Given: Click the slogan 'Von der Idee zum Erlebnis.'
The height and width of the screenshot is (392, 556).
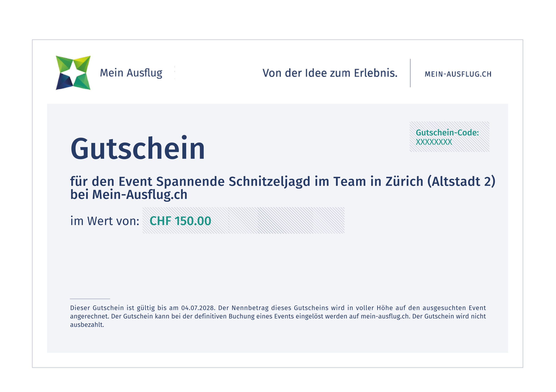Looking at the screenshot, I should point(330,73).
